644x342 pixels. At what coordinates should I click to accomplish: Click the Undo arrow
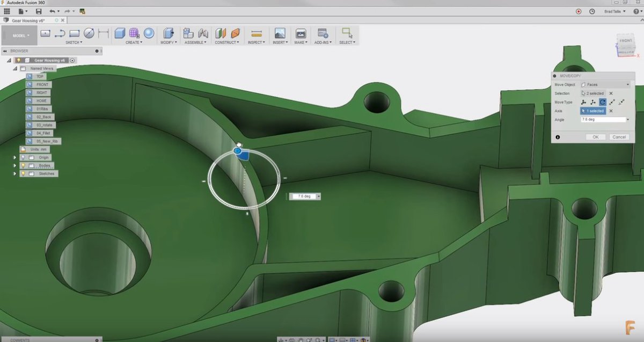click(x=52, y=11)
